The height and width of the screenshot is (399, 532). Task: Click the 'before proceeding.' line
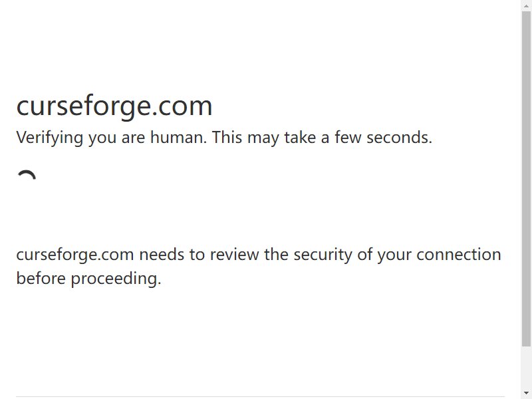[x=88, y=279]
